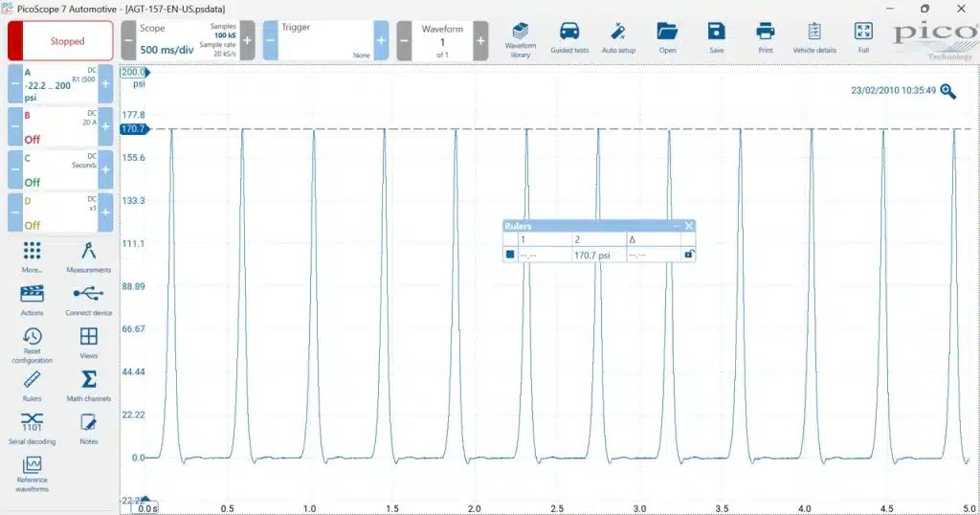Click the zoom magnifier next to timestamp
This screenshot has height=515, width=980.
coord(948,92)
